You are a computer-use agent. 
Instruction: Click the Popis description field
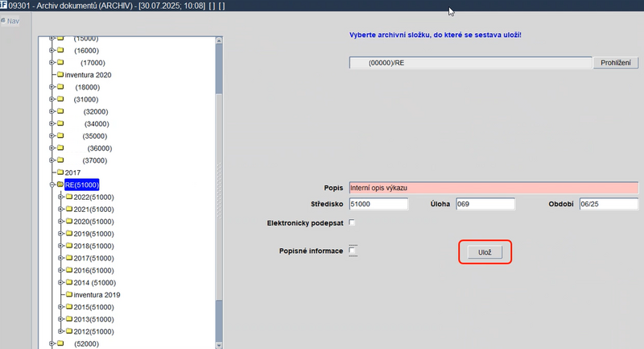click(493, 188)
